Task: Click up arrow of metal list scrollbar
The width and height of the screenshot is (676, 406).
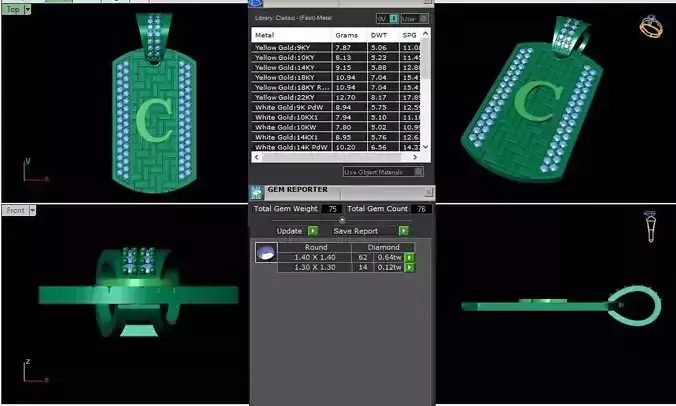Action: 426,34
